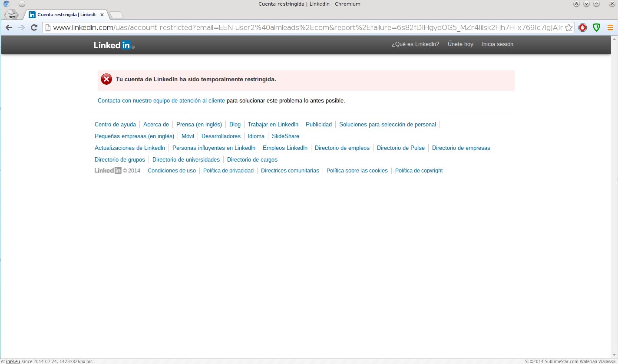Click the browser forward arrow

coord(21,28)
